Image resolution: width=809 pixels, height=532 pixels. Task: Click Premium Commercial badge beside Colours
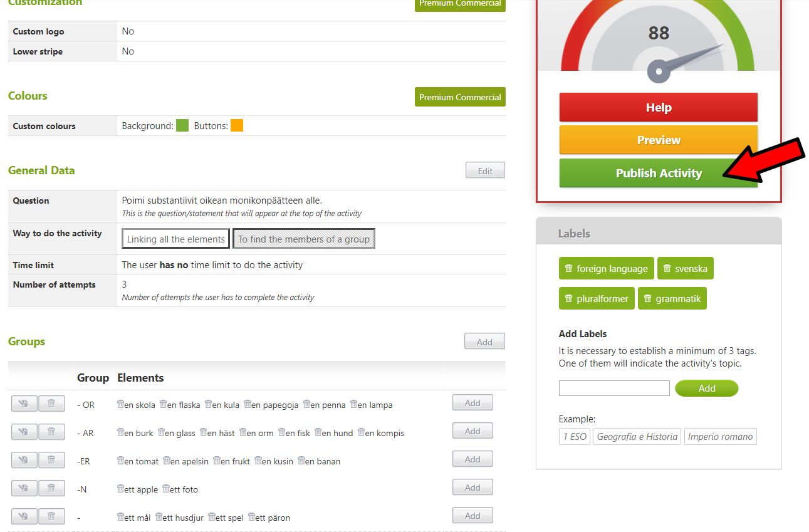click(x=460, y=97)
